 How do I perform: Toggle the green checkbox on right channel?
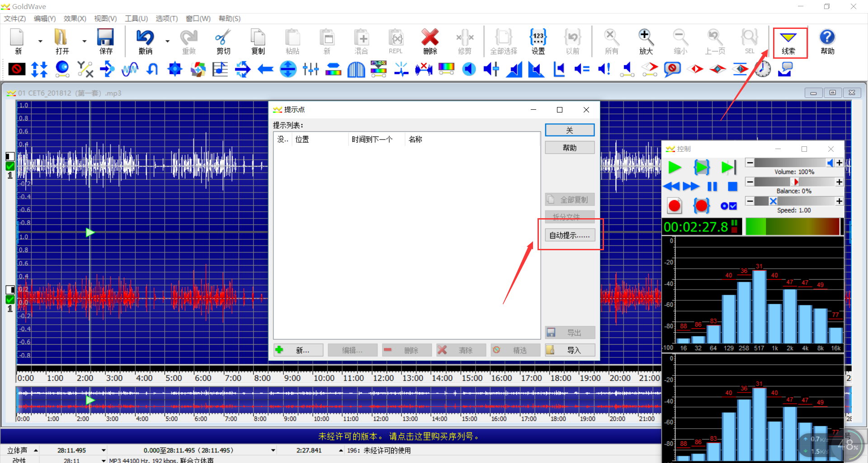click(10, 299)
